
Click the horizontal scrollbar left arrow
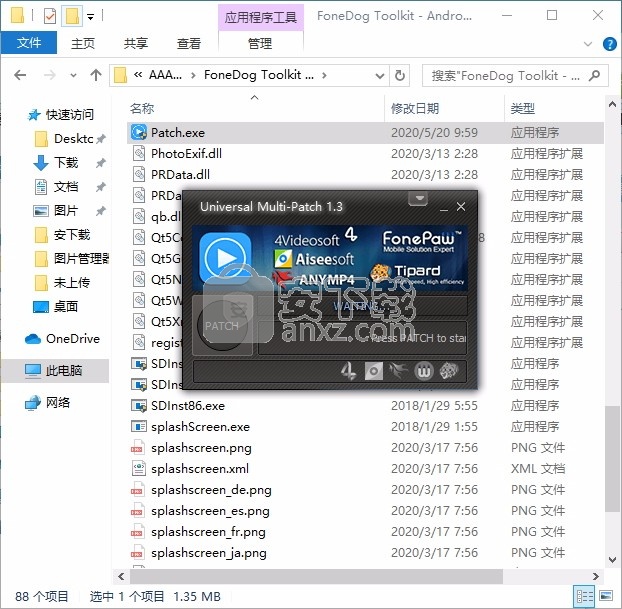pyautogui.click(x=121, y=576)
